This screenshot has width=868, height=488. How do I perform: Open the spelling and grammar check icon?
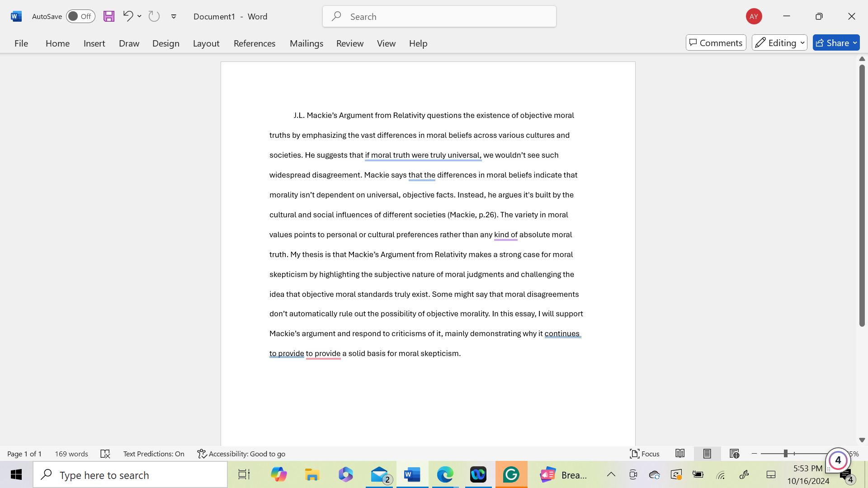pyautogui.click(x=105, y=454)
